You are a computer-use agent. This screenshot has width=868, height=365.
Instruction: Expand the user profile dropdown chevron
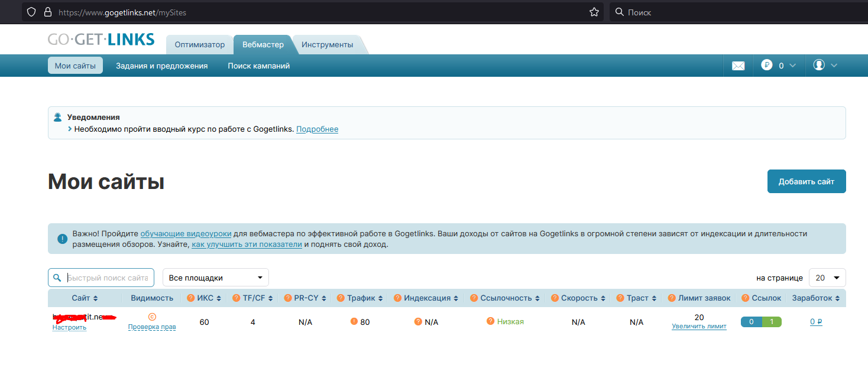(x=834, y=66)
